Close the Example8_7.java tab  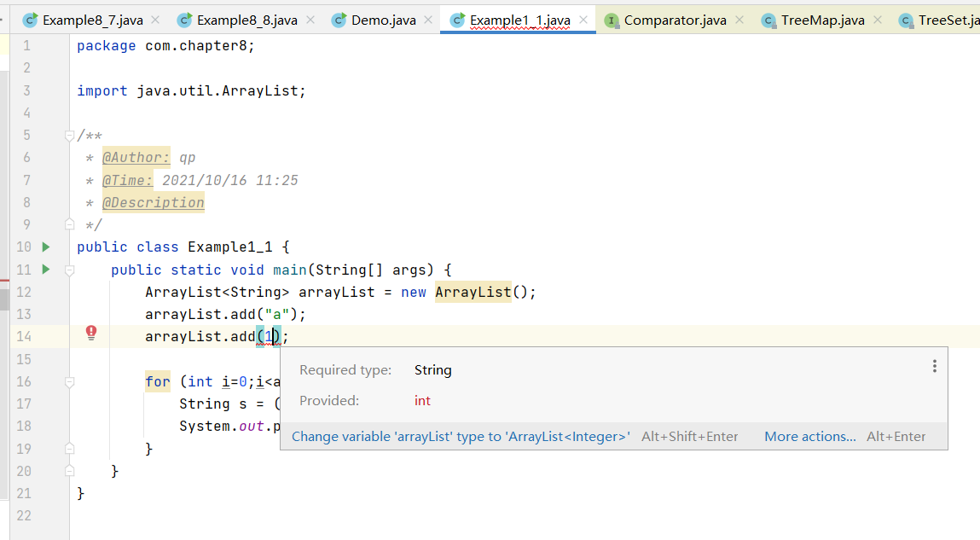(x=155, y=20)
